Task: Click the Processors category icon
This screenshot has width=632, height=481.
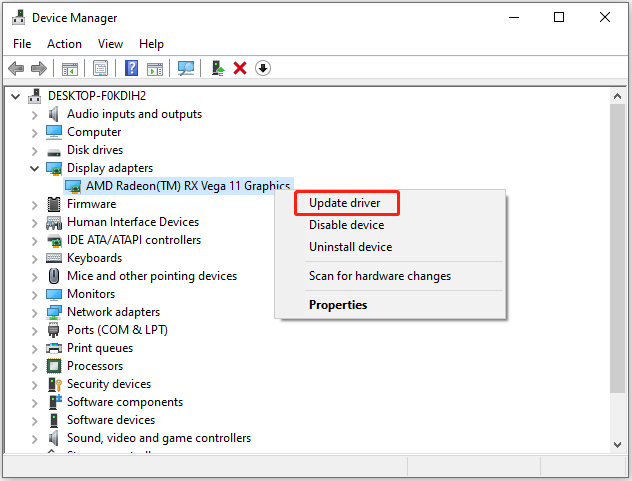Action: [x=54, y=366]
